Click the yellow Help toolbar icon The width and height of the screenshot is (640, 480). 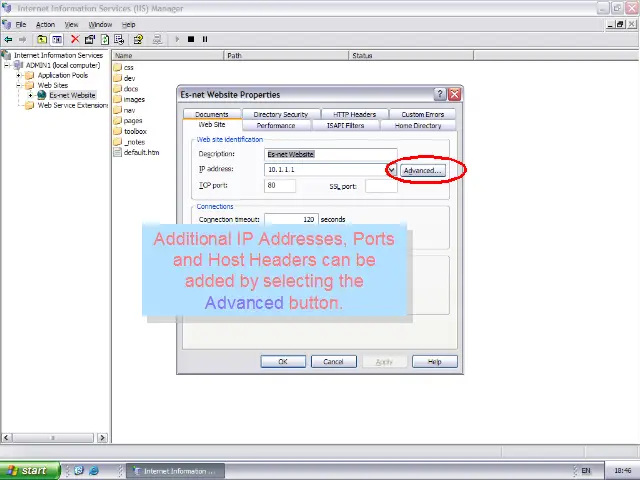pyautogui.click(x=138, y=39)
